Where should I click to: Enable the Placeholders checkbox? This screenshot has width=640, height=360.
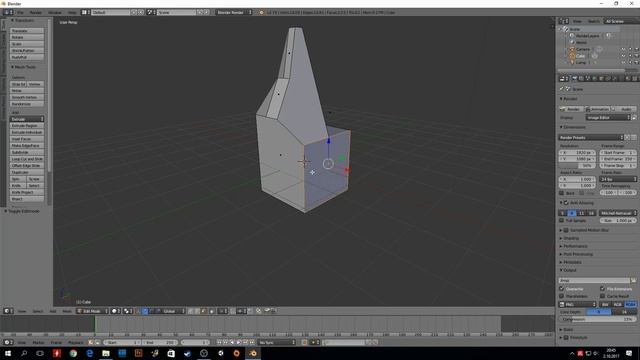[562, 296]
